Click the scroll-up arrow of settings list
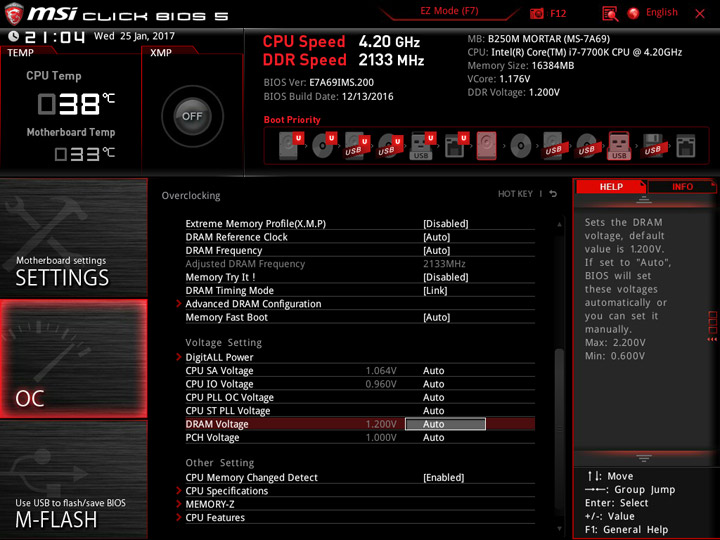 (x=559, y=224)
